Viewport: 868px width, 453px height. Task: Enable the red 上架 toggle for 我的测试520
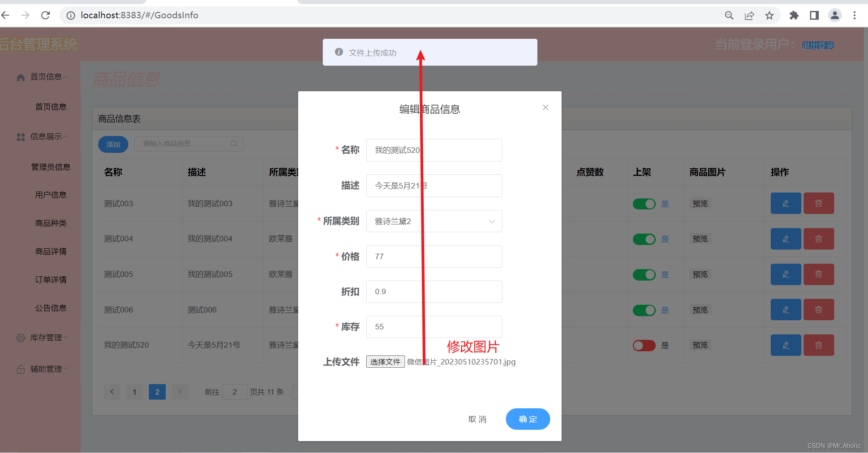point(644,345)
